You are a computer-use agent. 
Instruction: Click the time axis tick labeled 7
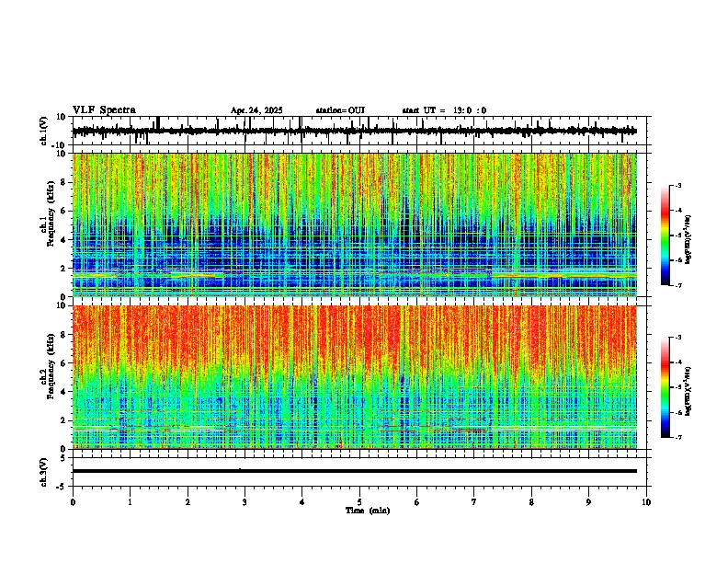point(474,502)
